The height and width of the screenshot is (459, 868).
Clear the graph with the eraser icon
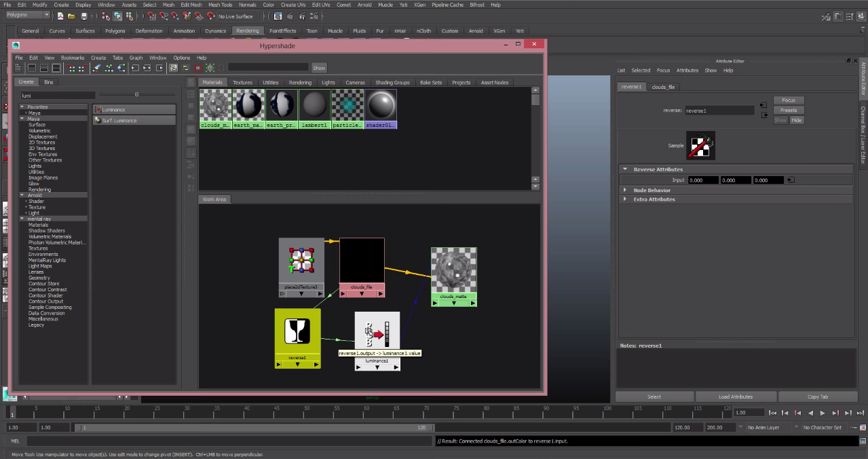97,67
